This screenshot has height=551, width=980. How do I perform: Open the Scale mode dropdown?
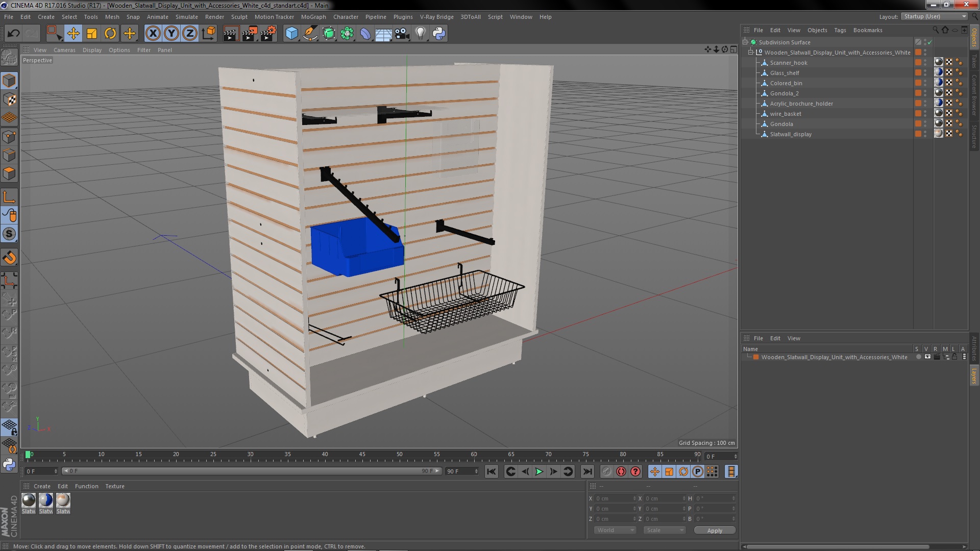click(x=664, y=530)
